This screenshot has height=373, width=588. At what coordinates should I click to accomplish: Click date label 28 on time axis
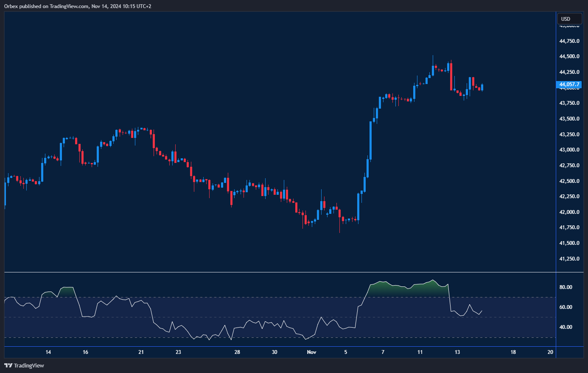237,352
